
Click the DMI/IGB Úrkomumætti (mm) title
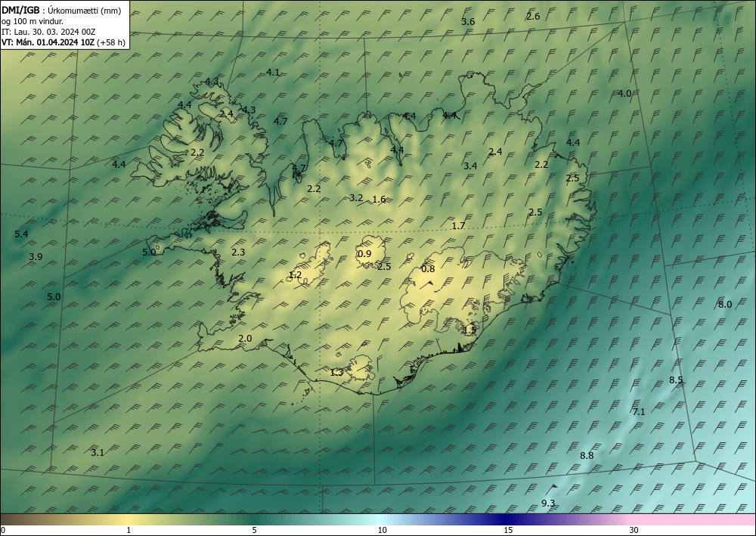[x=61, y=10]
